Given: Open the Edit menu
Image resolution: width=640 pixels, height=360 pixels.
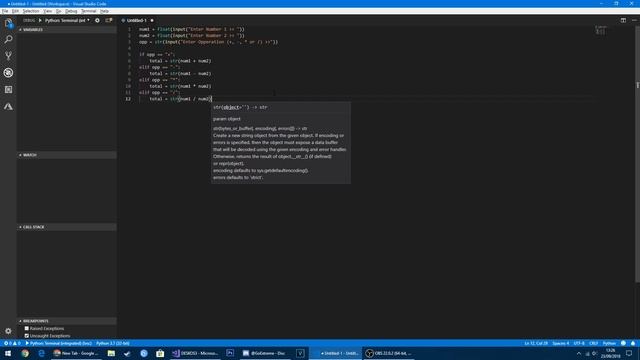Looking at the screenshot, I should 16,11.
